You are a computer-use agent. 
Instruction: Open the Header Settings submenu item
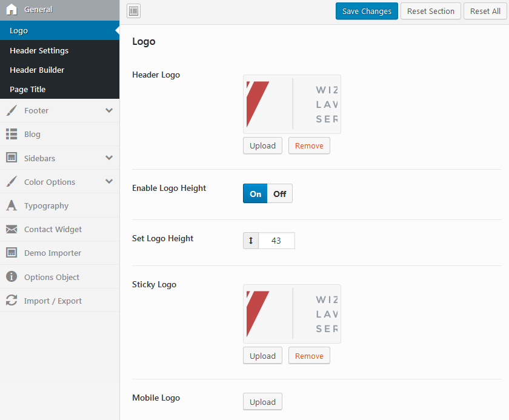[x=39, y=51]
